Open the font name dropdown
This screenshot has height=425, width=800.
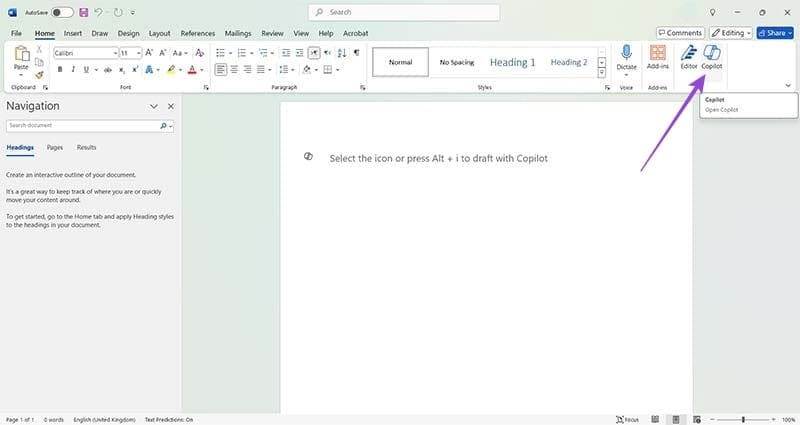coord(115,53)
